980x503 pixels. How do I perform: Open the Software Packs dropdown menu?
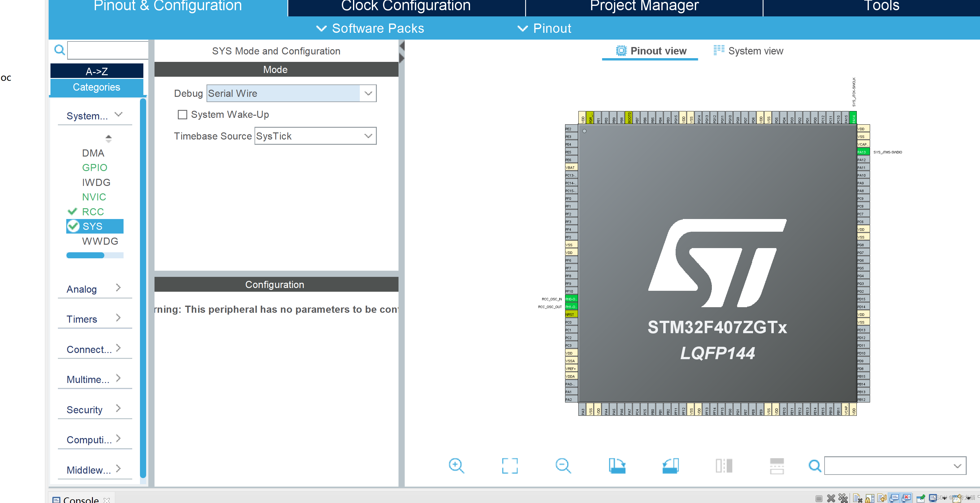point(370,28)
